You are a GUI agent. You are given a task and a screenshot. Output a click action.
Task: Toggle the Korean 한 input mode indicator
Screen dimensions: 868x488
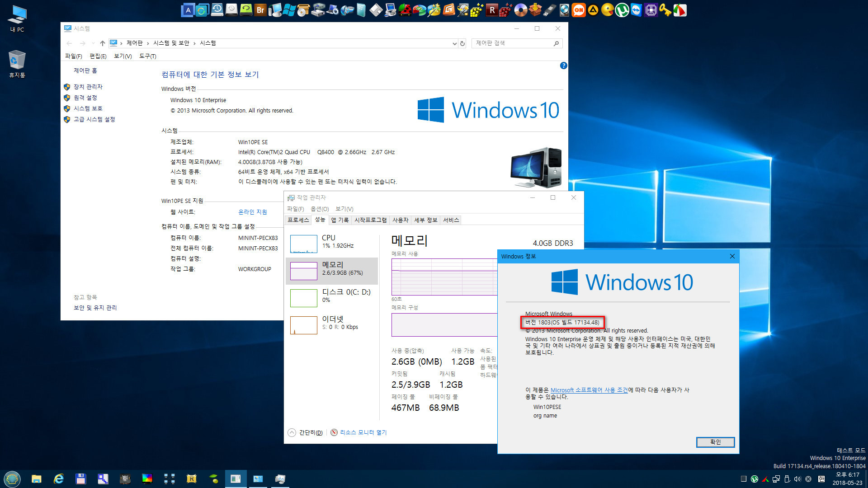tap(821, 479)
